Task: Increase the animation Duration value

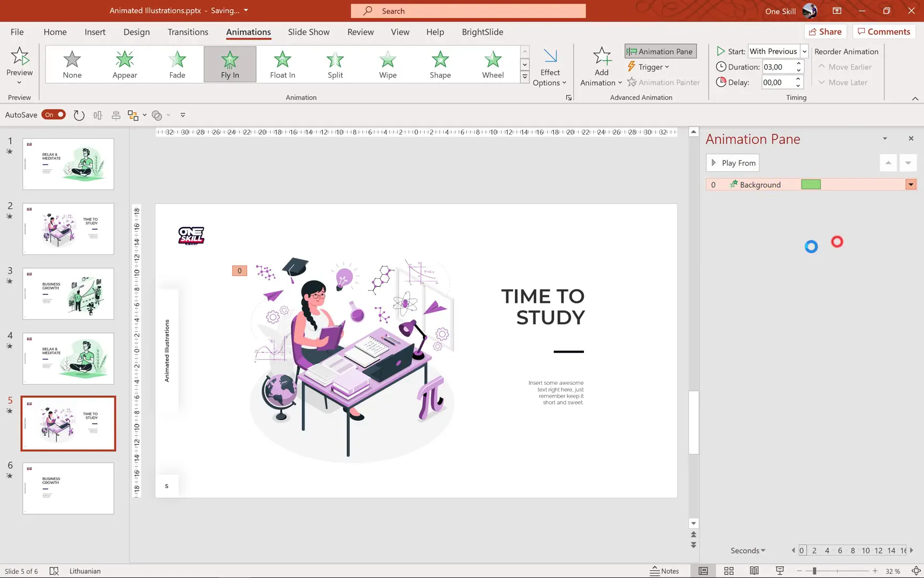Action: (798, 64)
